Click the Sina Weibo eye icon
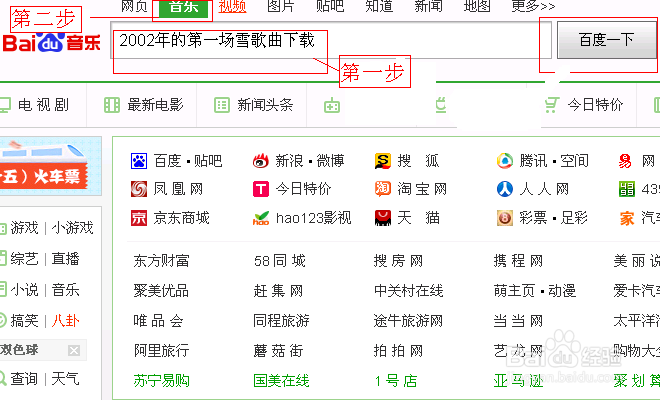The height and width of the screenshot is (400, 660). tap(261, 161)
